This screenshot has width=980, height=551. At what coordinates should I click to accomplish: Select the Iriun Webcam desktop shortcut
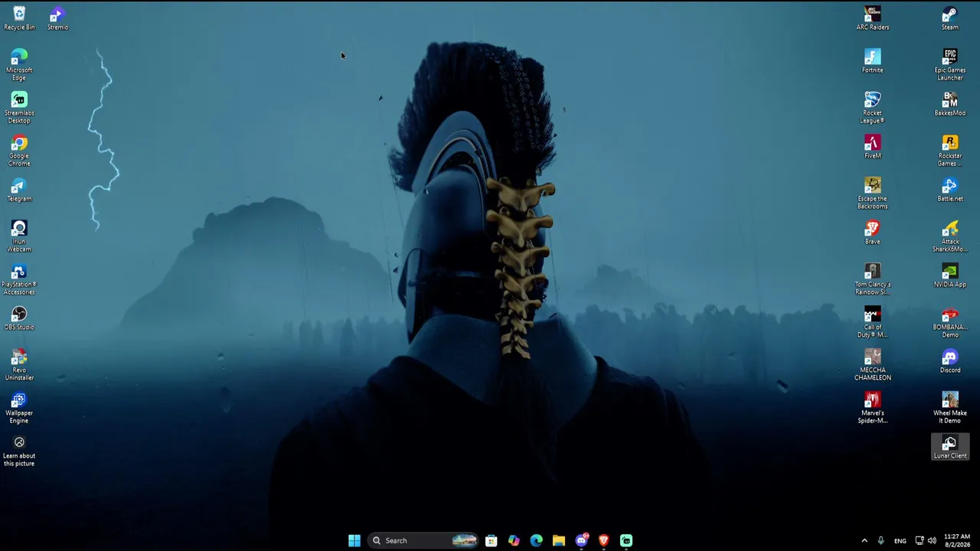coord(19,236)
